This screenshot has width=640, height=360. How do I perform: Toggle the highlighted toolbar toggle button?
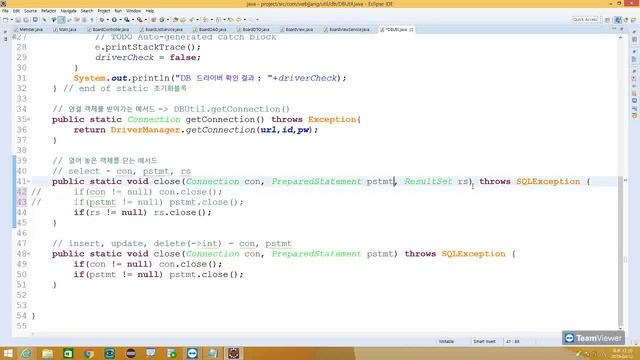[61, 20]
